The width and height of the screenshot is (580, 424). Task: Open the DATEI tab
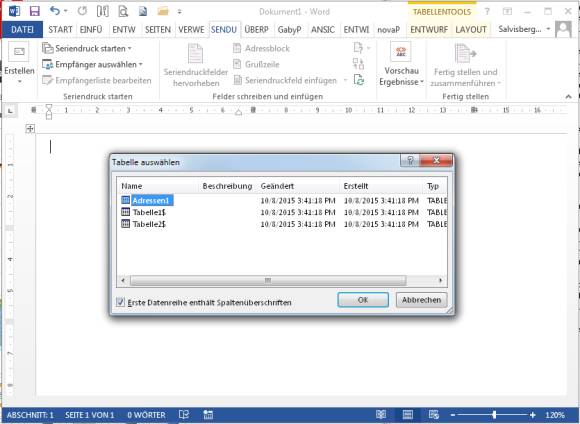(x=22, y=30)
